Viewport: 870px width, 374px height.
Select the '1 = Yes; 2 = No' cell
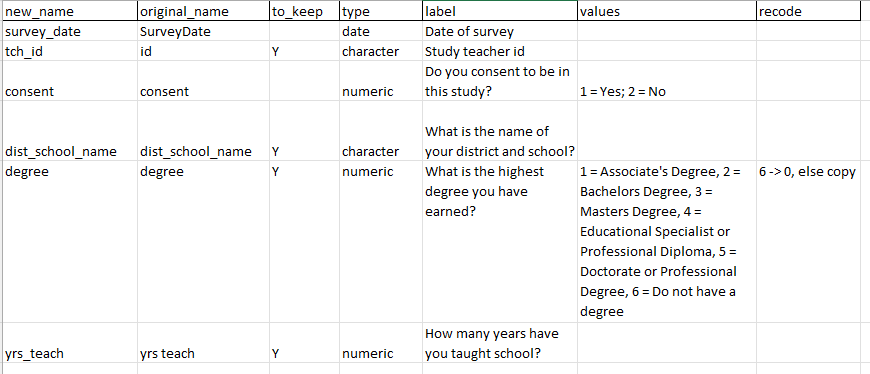667,81
